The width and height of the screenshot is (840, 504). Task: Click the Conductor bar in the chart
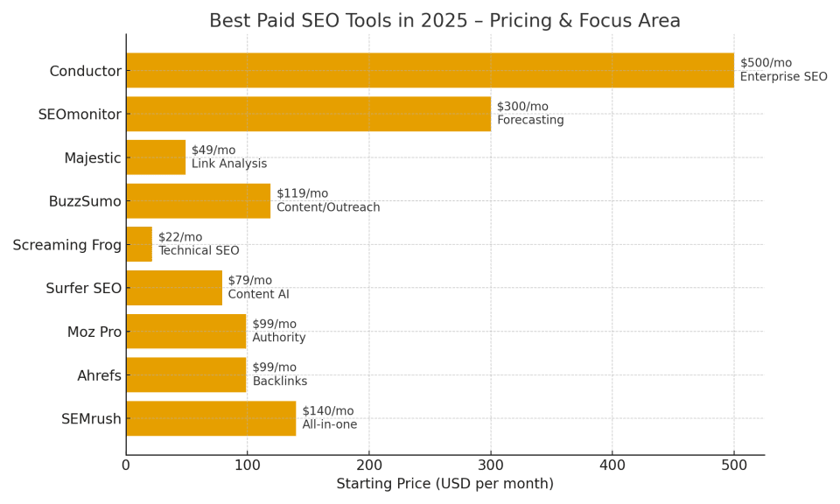[x=430, y=70]
